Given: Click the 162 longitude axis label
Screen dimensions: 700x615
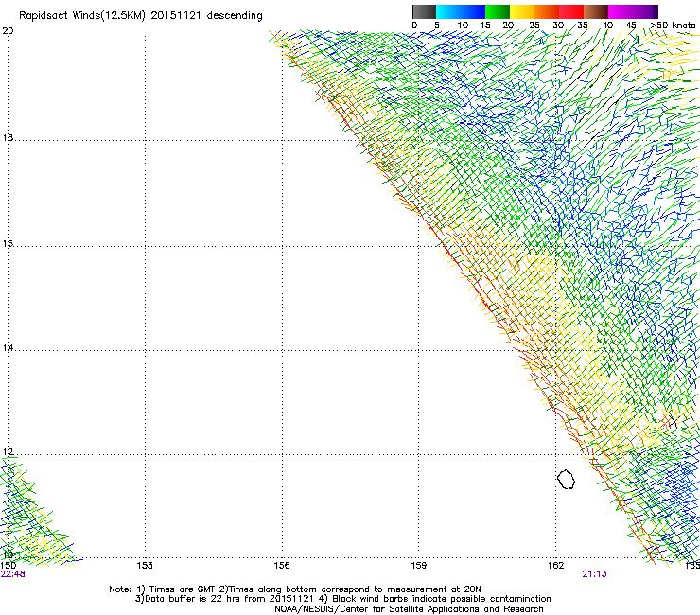Looking at the screenshot, I should (555, 566).
